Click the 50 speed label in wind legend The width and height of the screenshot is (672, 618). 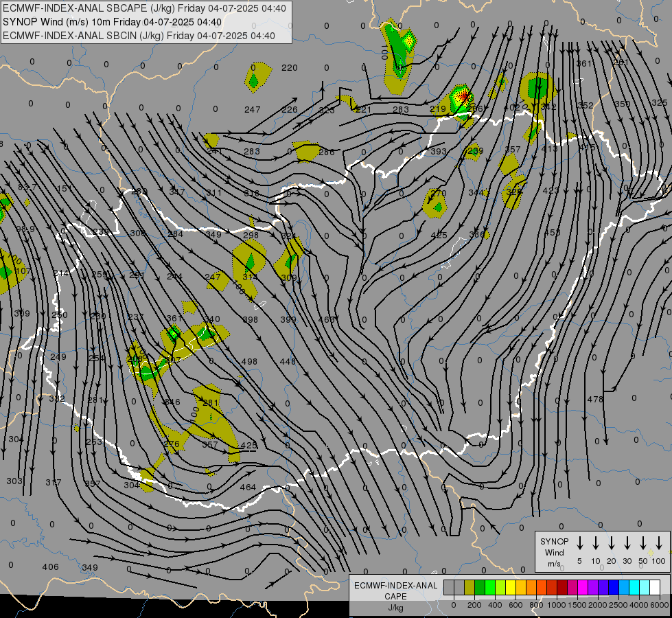[643, 561]
